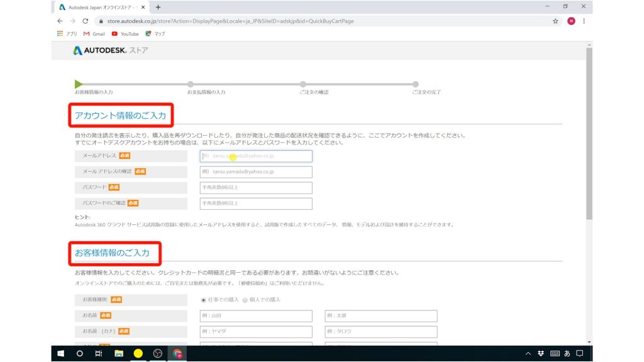Expand hidden icons in the system tray
This screenshot has width=644, height=362.
click(528, 354)
